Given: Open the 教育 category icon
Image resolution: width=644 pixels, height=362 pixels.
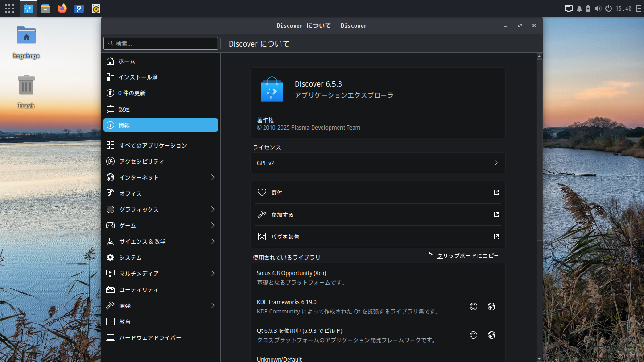Looking at the screenshot, I should point(110,322).
